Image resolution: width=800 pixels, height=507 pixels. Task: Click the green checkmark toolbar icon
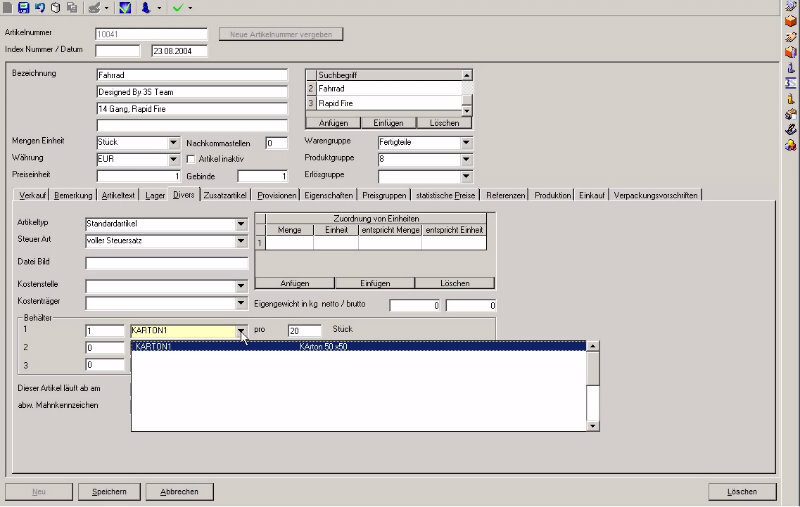click(x=177, y=8)
